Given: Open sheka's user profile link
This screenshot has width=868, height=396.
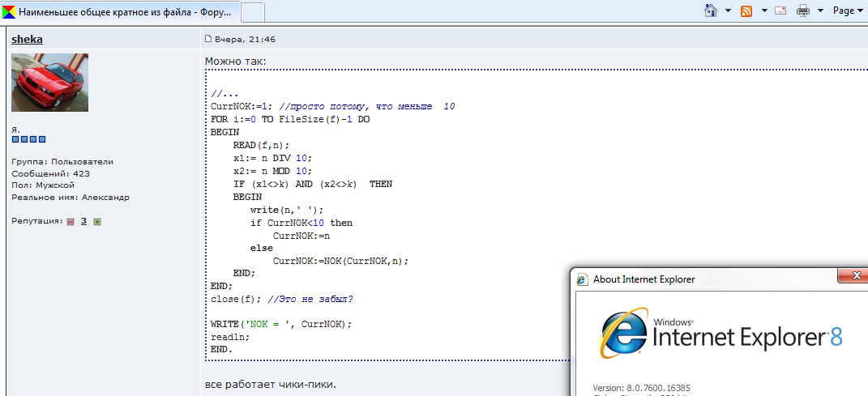Looking at the screenshot, I should click(x=27, y=39).
